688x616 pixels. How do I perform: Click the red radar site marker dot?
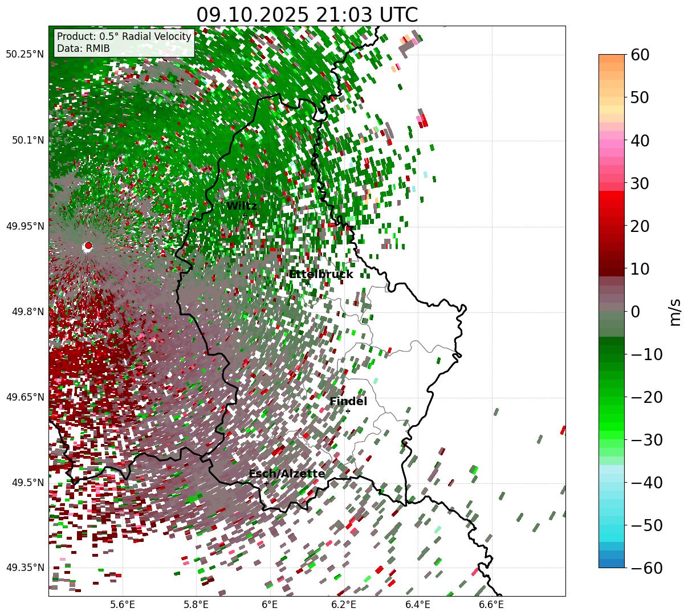coord(88,246)
